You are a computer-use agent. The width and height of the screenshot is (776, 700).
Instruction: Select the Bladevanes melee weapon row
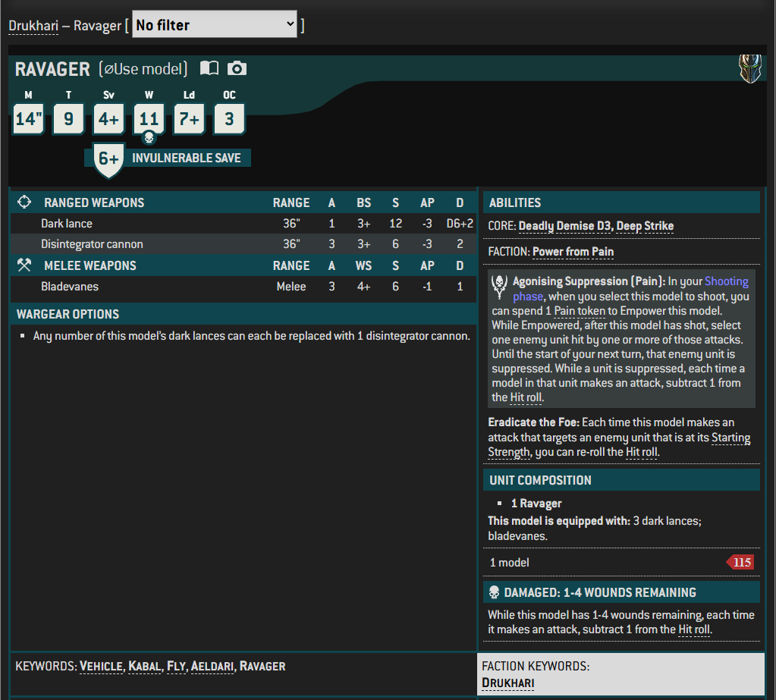[x=243, y=287]
